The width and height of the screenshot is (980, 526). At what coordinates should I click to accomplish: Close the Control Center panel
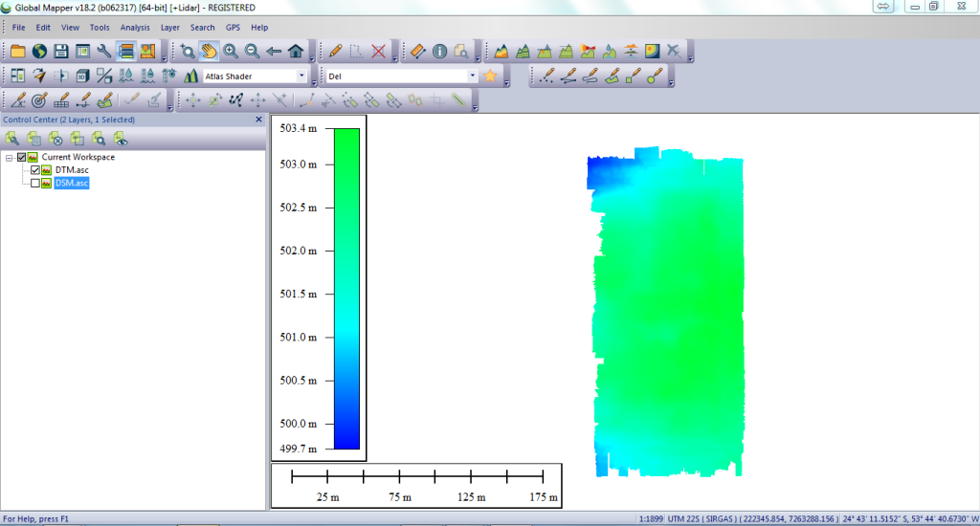tap(258, 120)
